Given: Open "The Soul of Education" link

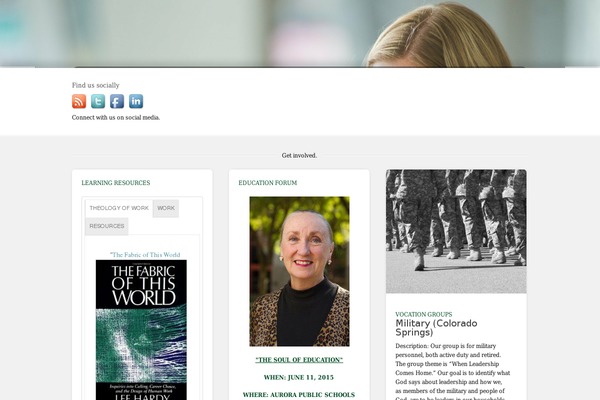Looking at the screenshot, I should point(299,360).
